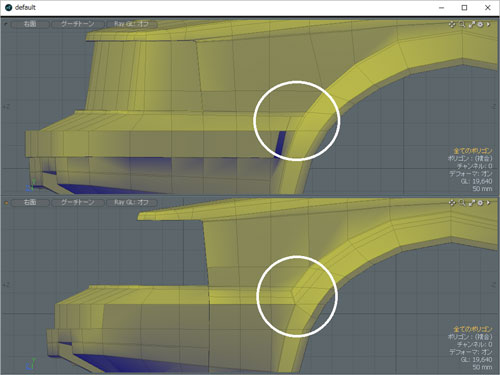Open upper viewport settings gear
This screenshot has width=500, height=375.
480,24
